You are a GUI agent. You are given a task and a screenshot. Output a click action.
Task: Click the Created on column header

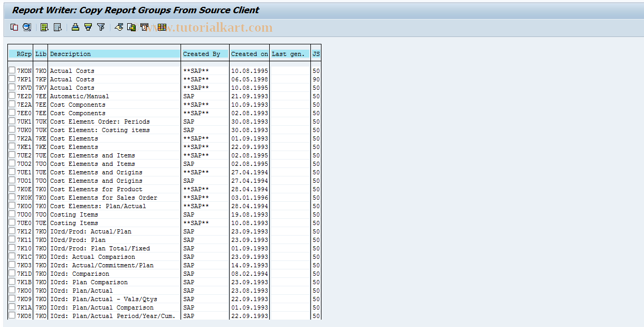coord(249,53)
